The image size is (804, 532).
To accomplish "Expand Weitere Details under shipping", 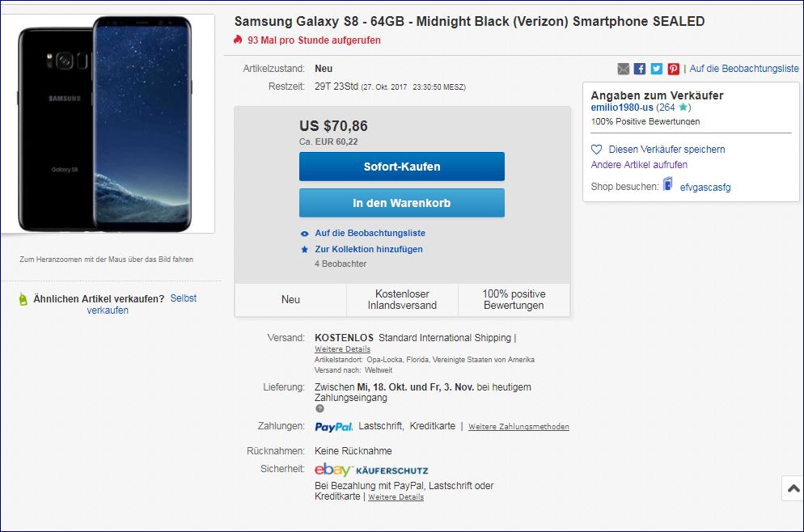I will point(342,349).
